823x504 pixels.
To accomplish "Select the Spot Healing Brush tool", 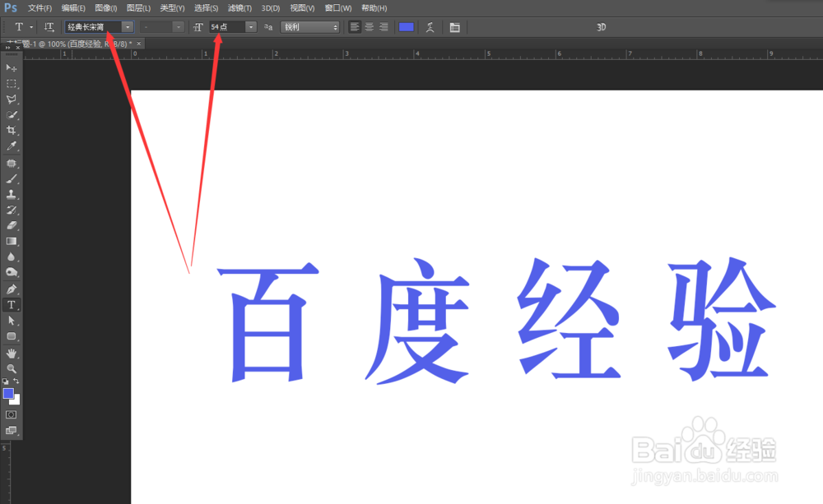I will (11, 164).
